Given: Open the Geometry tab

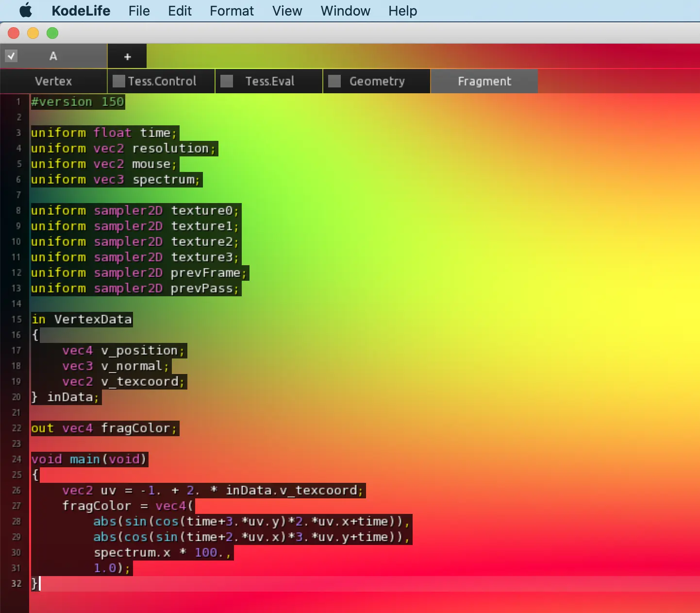Looking at the screenshot, I should pos(377,81).
